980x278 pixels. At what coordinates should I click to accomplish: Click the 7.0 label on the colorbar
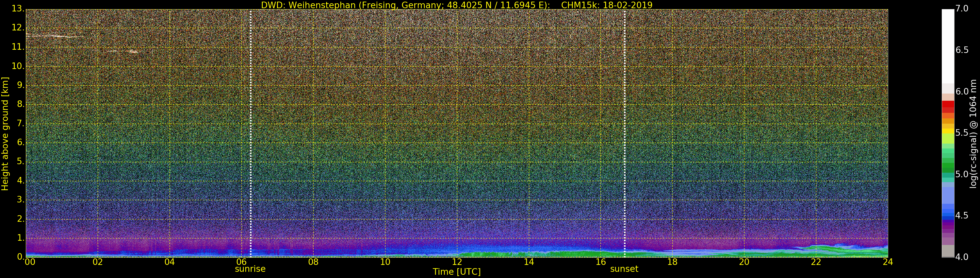(962, 9)
